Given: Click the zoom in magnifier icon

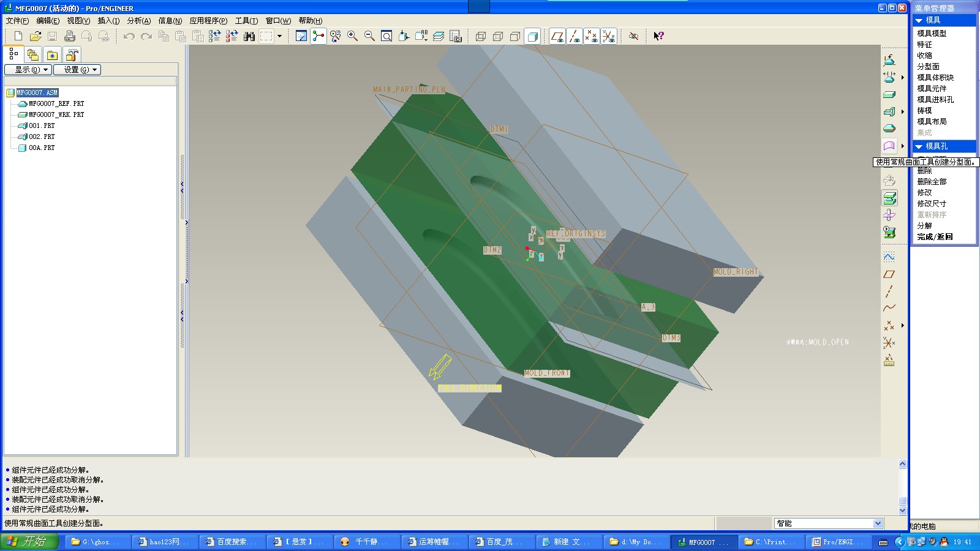Looking at the screenshot, I should pos(352,36).
